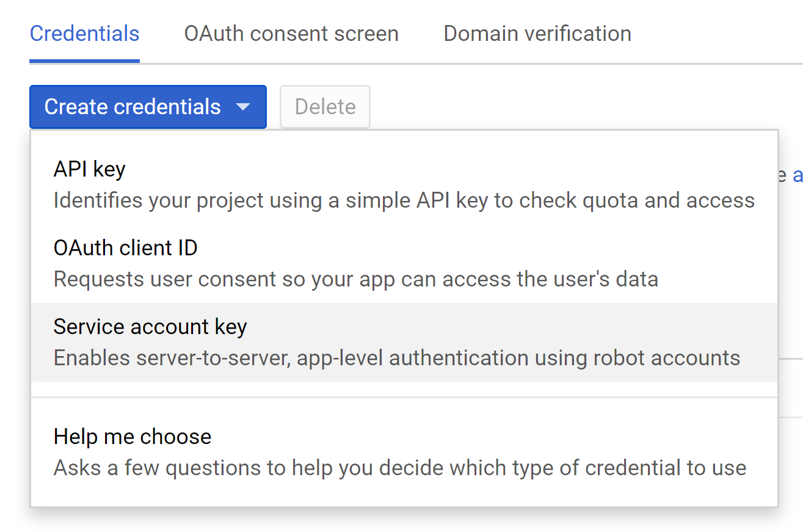The width and height of the screenshot is (803, 532).
Task: Click the 'Asks a few questions' description
Action: click(x=400, y=468)
